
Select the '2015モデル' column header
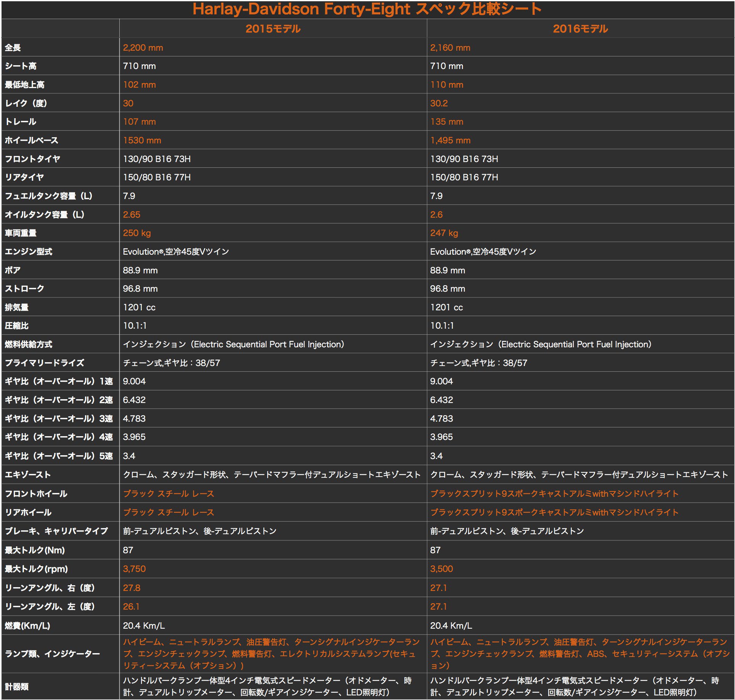tap(273, 29)
